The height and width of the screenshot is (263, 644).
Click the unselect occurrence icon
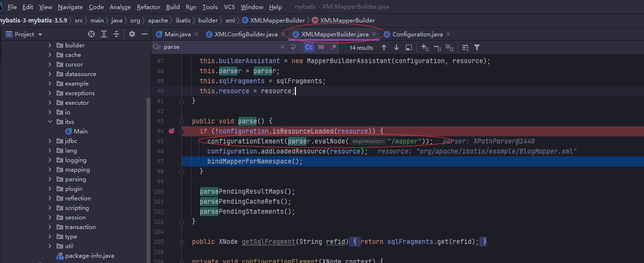[x=437, y=47]
